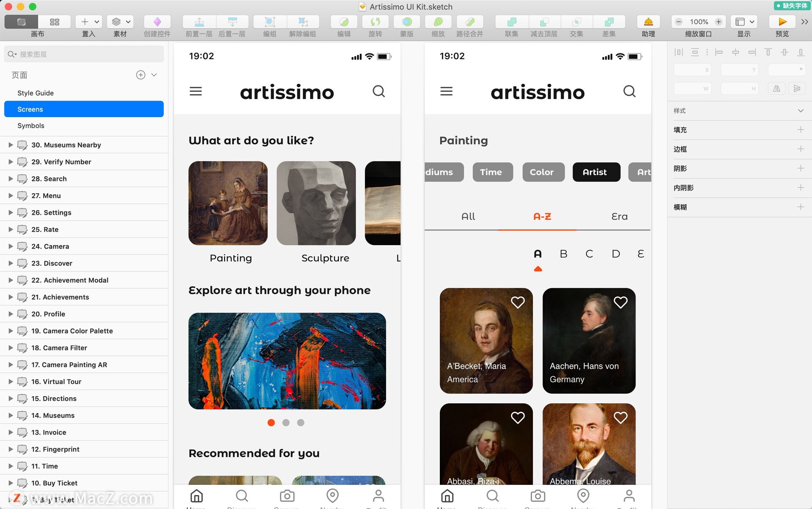Switch to components grid view
812x509 pixels.
coord(55,22)
